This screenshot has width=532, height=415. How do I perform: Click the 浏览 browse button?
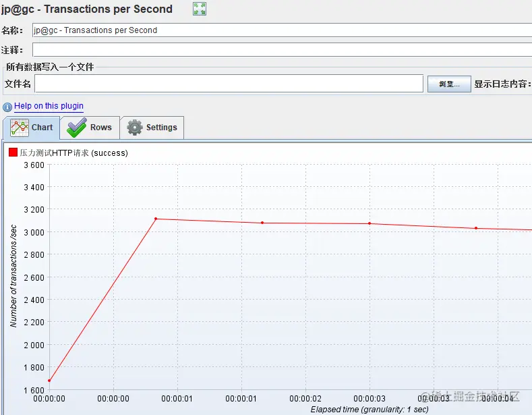coord(449,84)
